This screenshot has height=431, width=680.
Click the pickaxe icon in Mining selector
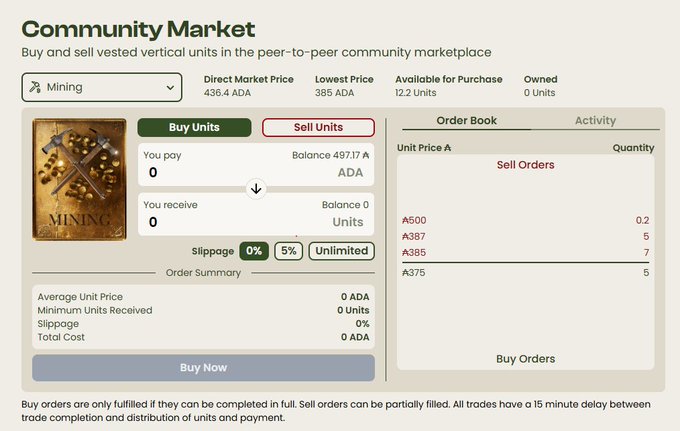click(x=35, y=87)
